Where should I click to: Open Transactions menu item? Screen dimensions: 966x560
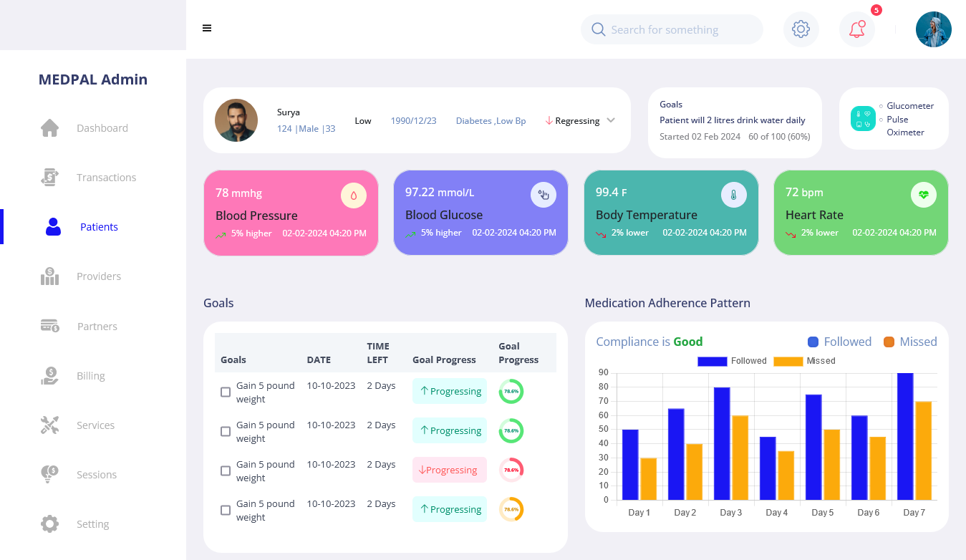click(106, 178)
